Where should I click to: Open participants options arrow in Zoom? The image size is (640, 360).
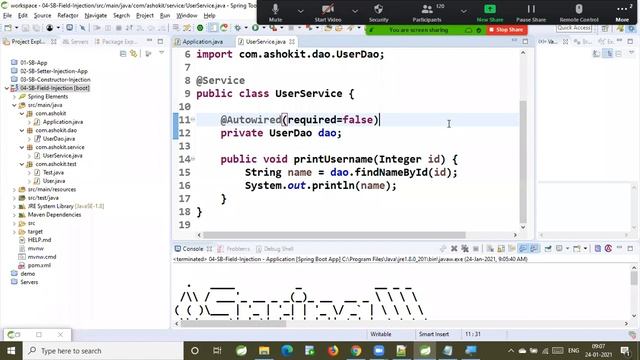tap(464, 11)
